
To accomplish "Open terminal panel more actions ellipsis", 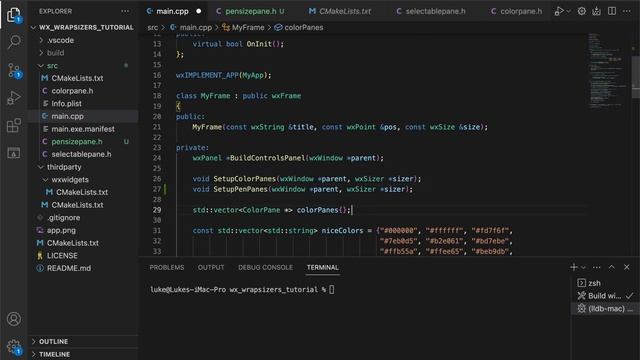I will tap(597, 267).
